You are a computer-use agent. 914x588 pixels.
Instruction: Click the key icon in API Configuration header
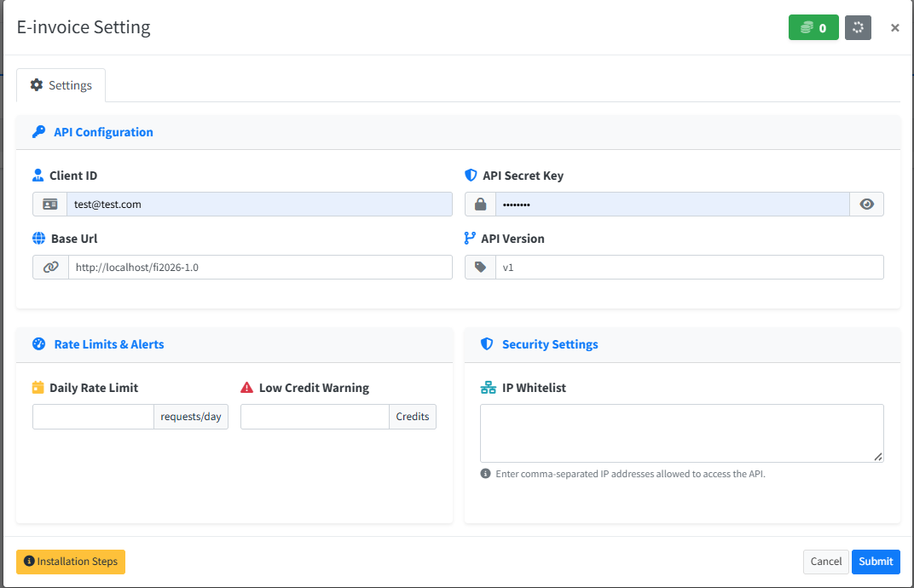pos(39,132)
